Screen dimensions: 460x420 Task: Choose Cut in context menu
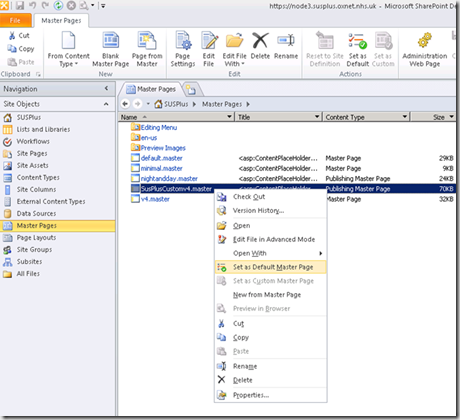click(270, 323)
